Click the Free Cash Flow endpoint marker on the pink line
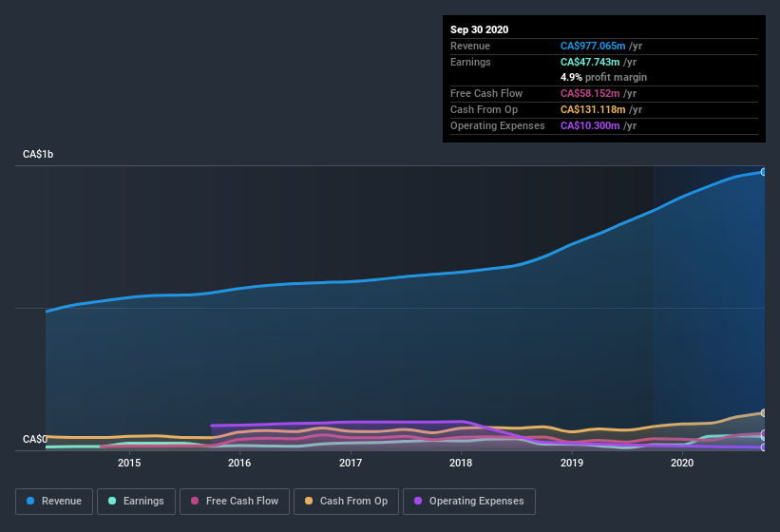Screen dimensions: 780x532 click(764, 433)
